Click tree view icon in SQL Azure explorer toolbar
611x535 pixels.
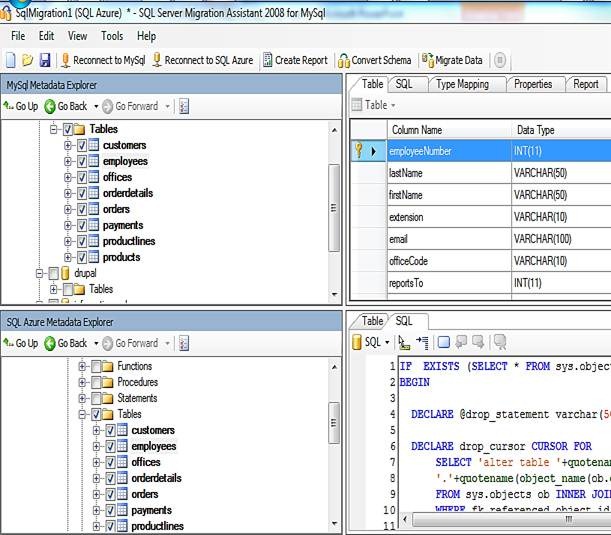point(184,343)
